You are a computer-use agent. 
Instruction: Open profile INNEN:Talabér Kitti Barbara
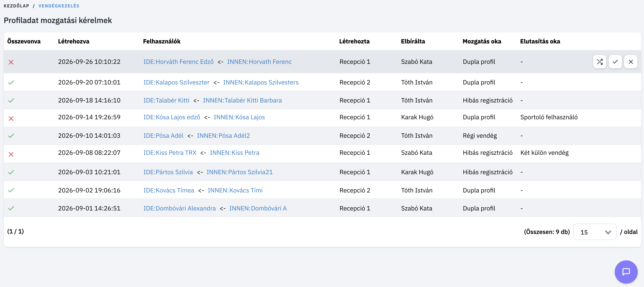click(x=242, y=100)
